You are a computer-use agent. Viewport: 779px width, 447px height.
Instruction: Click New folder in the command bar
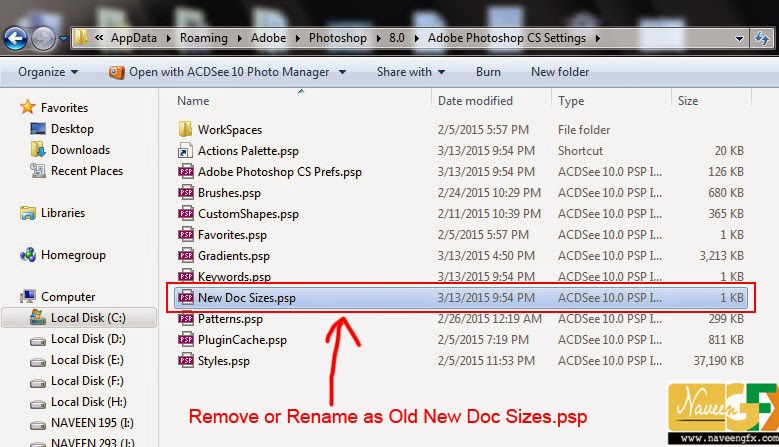[560, 72]
